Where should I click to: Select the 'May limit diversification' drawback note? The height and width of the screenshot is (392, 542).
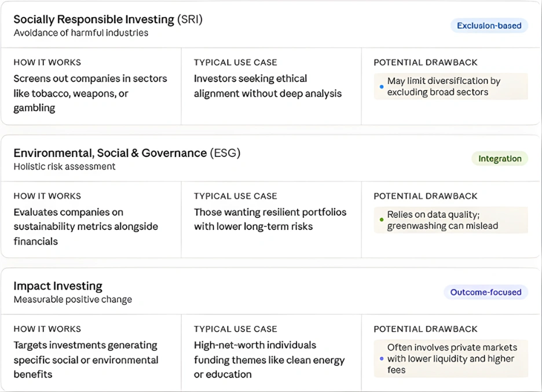[451, 86]
